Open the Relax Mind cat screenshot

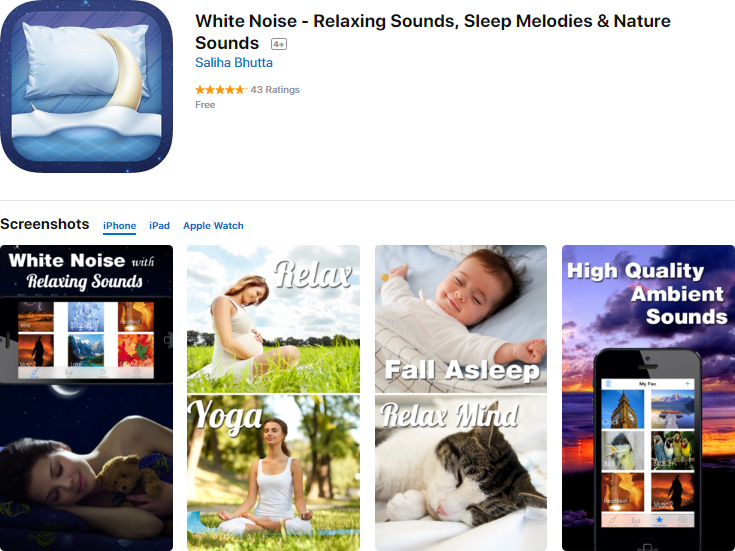point(461,473)
